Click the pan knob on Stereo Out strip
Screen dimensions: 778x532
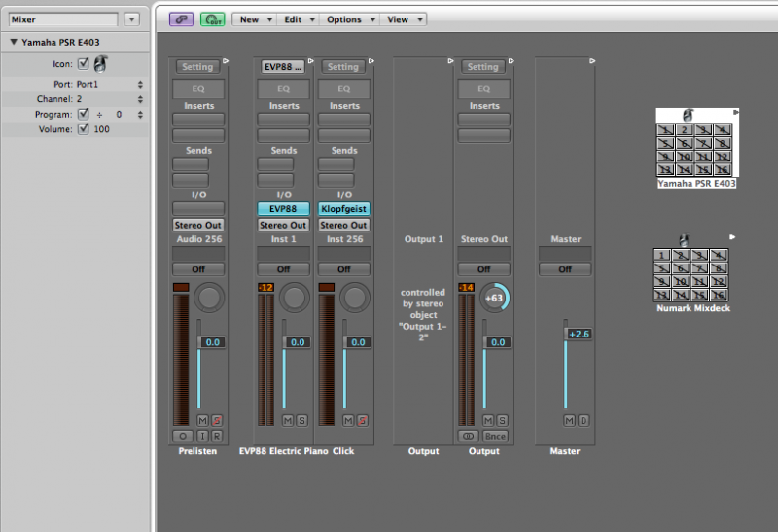click(x=494, y=298)
